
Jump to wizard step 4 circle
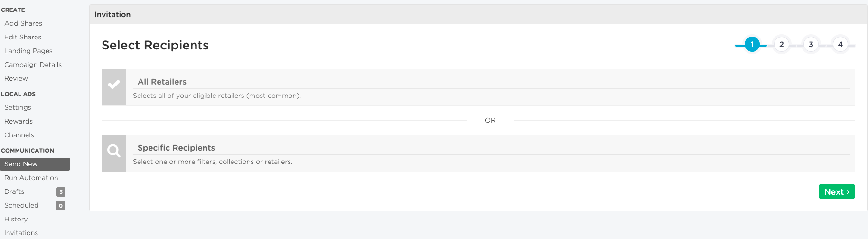(x=840, y=45)
